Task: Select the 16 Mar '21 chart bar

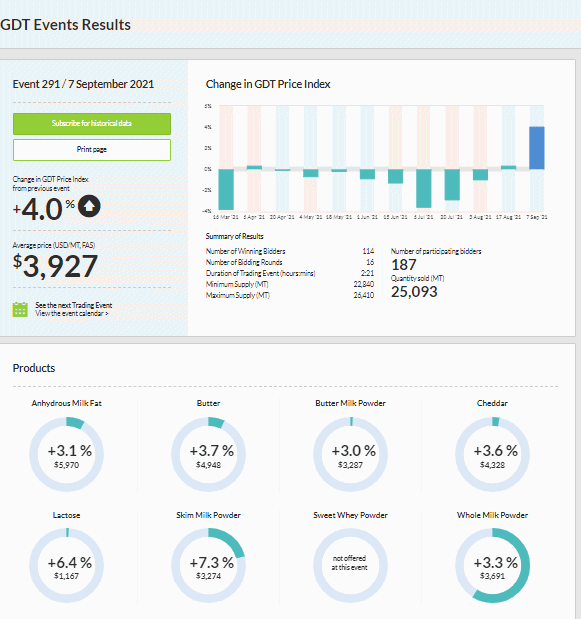Action: 226,189
